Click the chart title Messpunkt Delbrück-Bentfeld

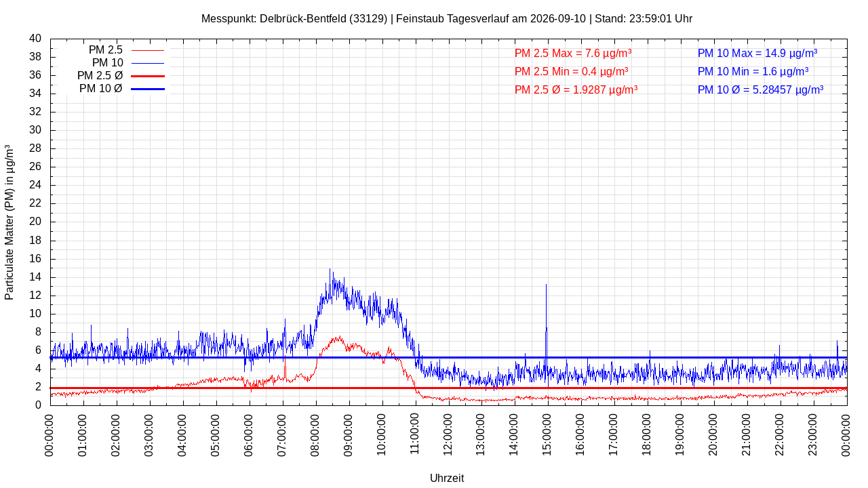[x=447, y=18]
